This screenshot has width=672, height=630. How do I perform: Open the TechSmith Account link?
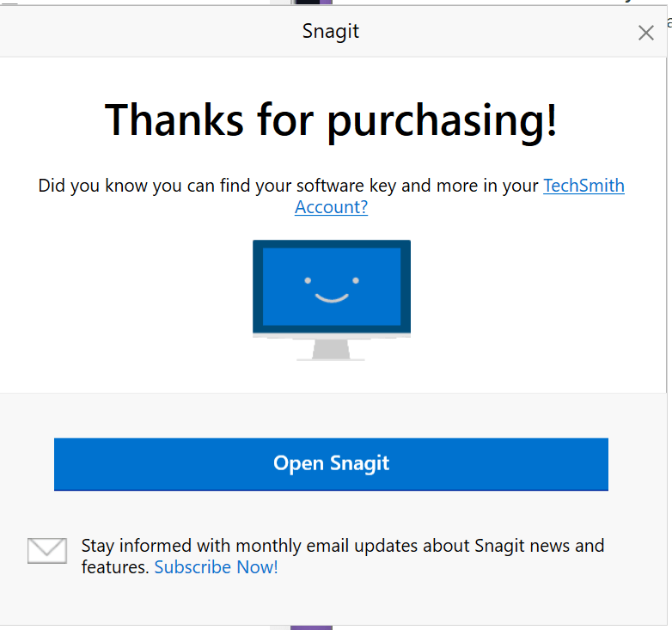click(x=583, y=186)
